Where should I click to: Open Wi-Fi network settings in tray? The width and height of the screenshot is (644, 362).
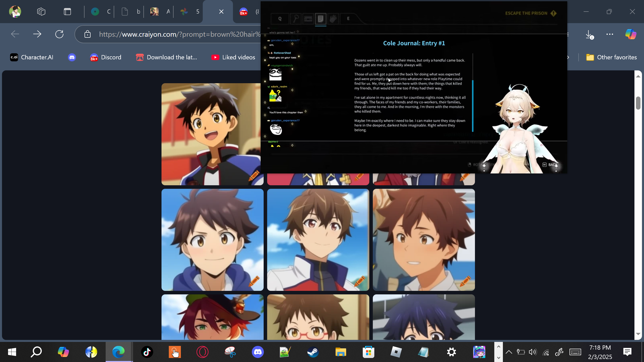click(546, 352)
